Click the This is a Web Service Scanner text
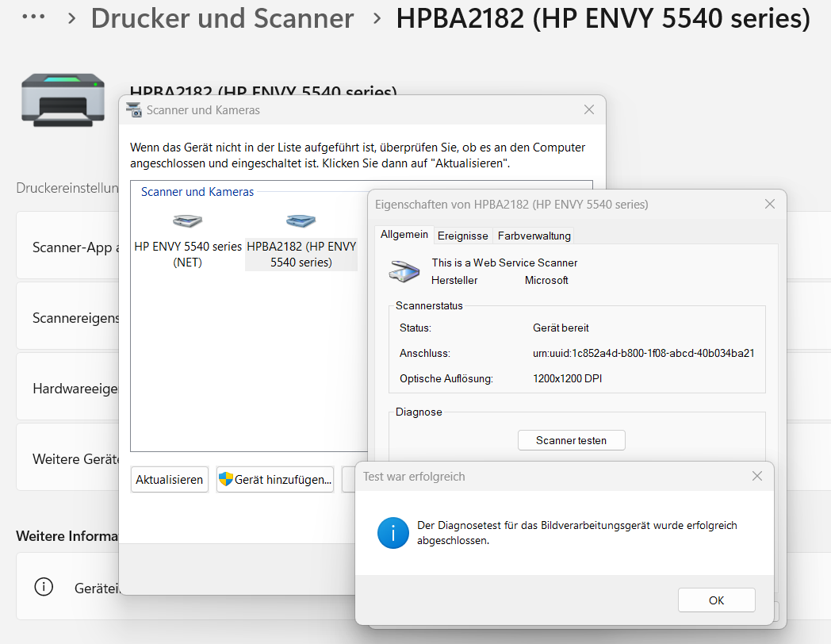The width and height of the screenshot is (831, 644). click(x=504, y=263)
